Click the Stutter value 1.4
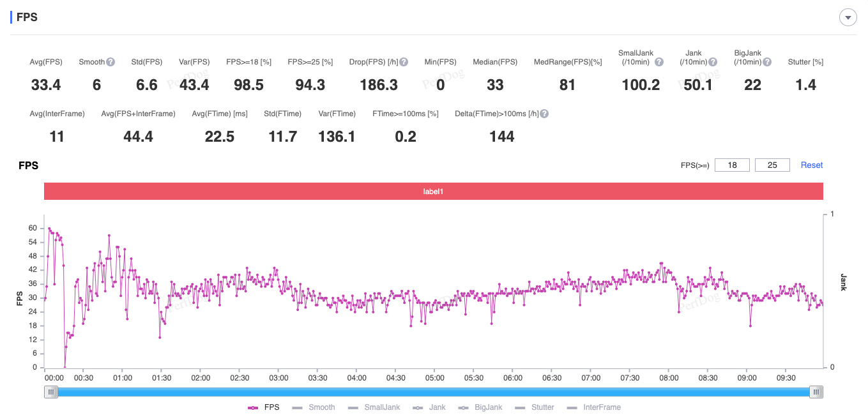Image resolution: width=868 pixels, height=415 pixels. coord(806,85)
